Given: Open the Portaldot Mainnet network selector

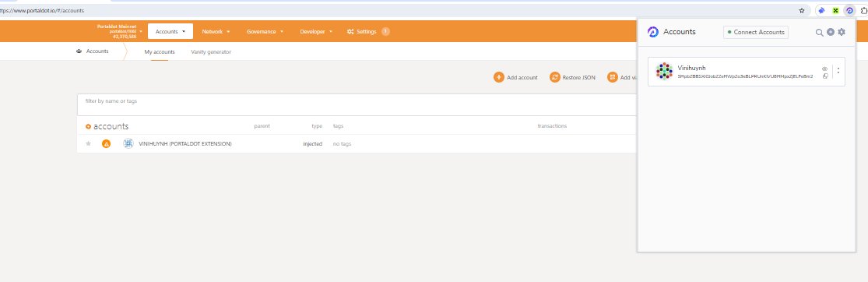Looking at the screenshot, I should click(120, 31).
